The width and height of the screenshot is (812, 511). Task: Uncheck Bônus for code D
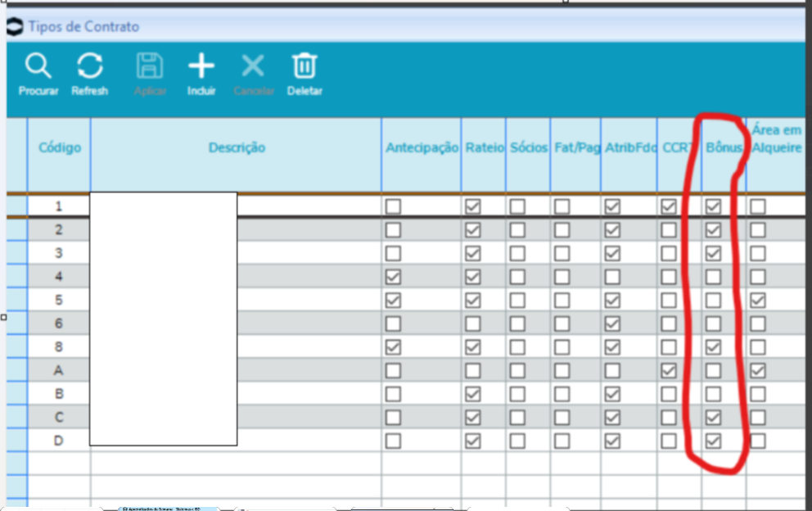coord(713,441)
